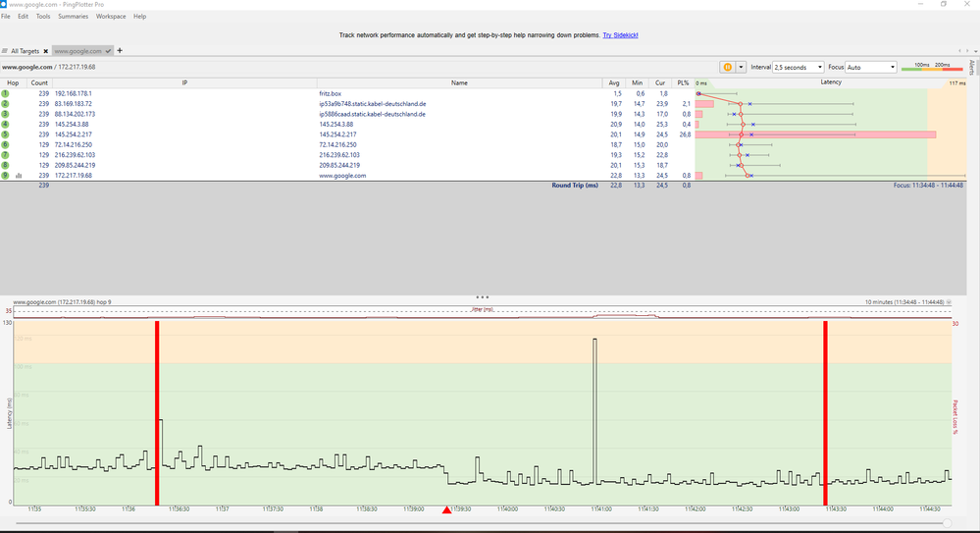Add a new target tab with plus icon
The image size is (980, 533).
click(120, 50)
